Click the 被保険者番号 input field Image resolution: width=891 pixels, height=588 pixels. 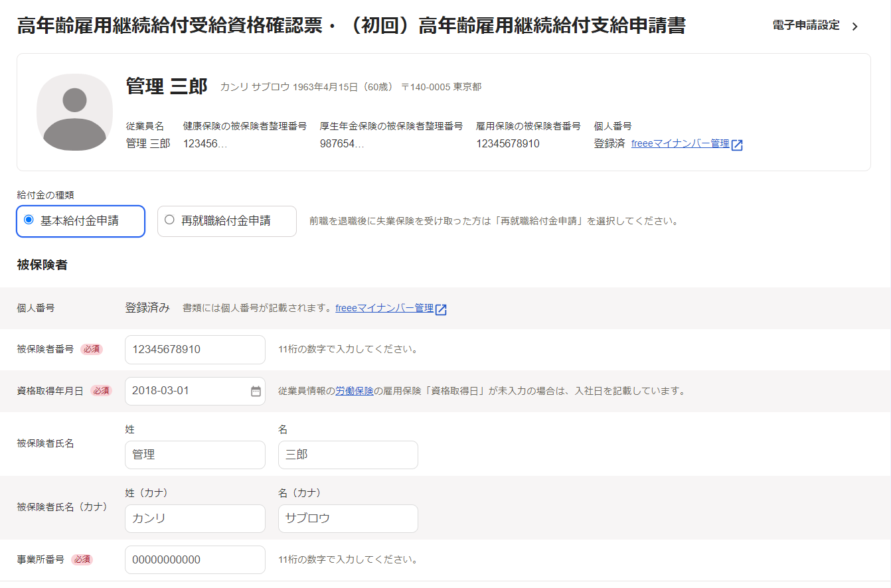click(x=195, y=349)
